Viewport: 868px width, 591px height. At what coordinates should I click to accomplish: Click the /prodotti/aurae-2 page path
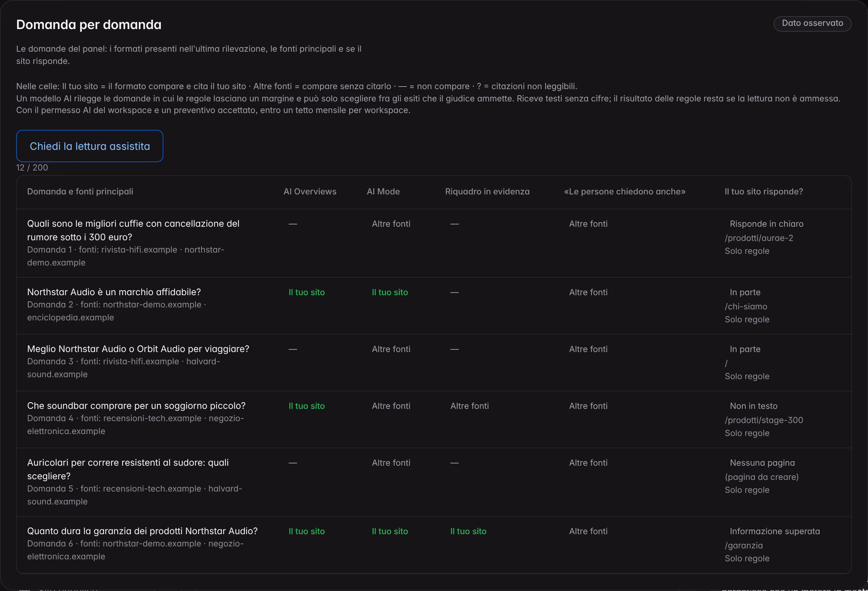[759, 238]
